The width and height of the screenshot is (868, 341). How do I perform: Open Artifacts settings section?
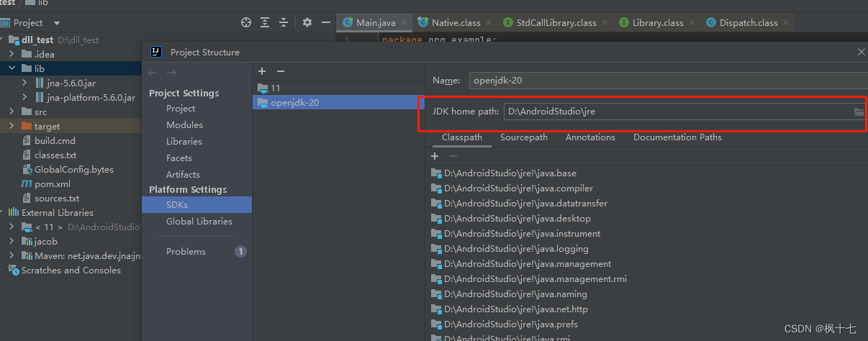tap(183, 174)
